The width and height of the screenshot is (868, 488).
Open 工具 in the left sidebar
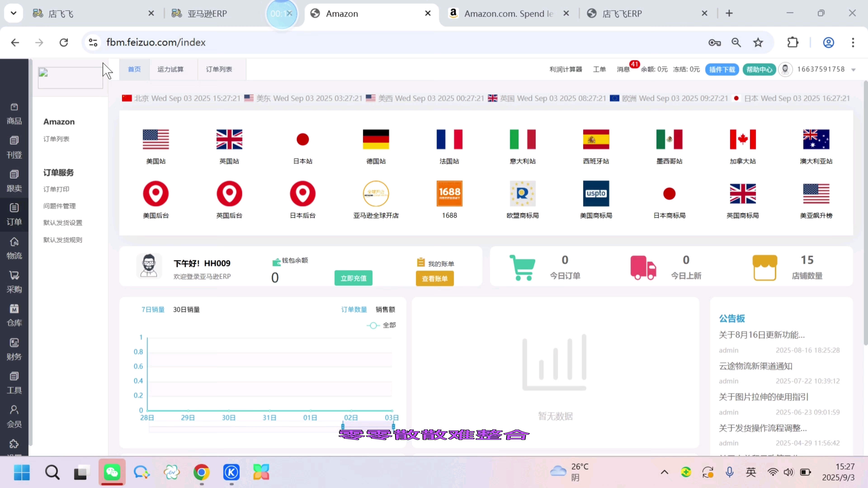click(x=14, y=383)
